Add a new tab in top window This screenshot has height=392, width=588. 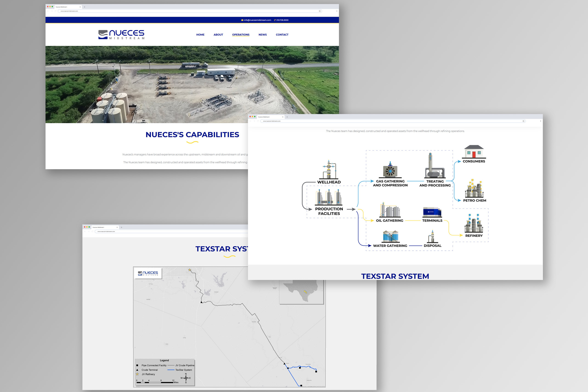click(85, 7)
